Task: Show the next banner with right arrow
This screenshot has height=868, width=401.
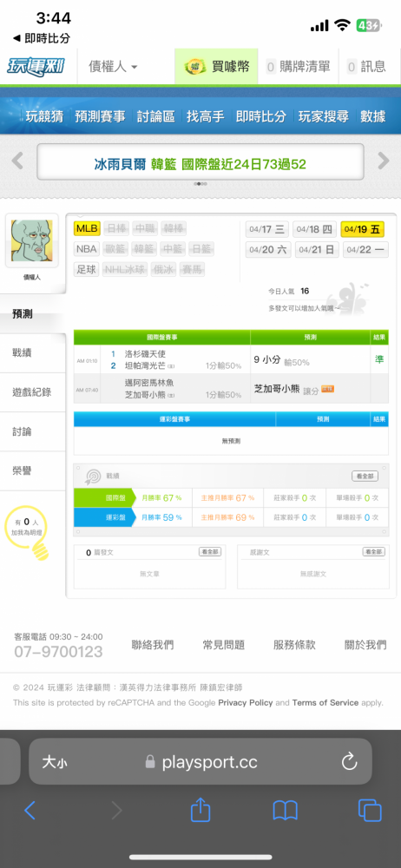Action: [x=384, y=161]
